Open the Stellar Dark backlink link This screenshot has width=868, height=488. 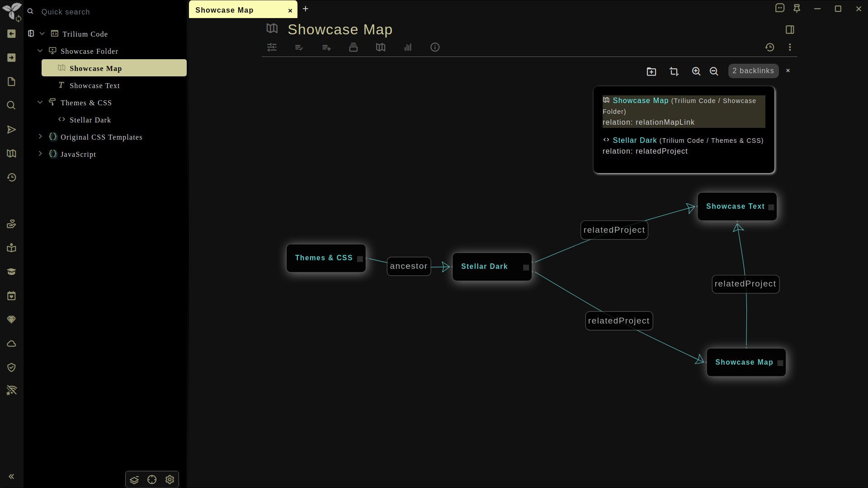coord(635,141)
